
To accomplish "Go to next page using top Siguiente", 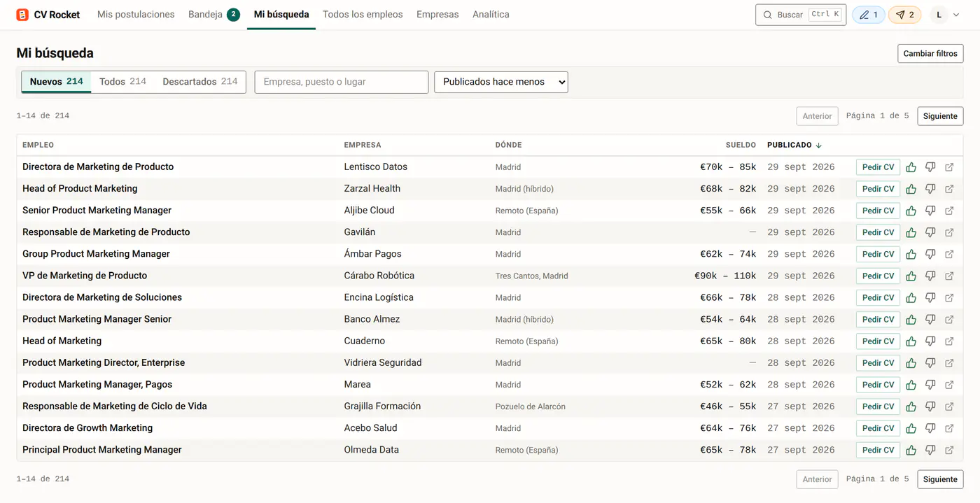I will pyautogui.click(x=940, y=116).
